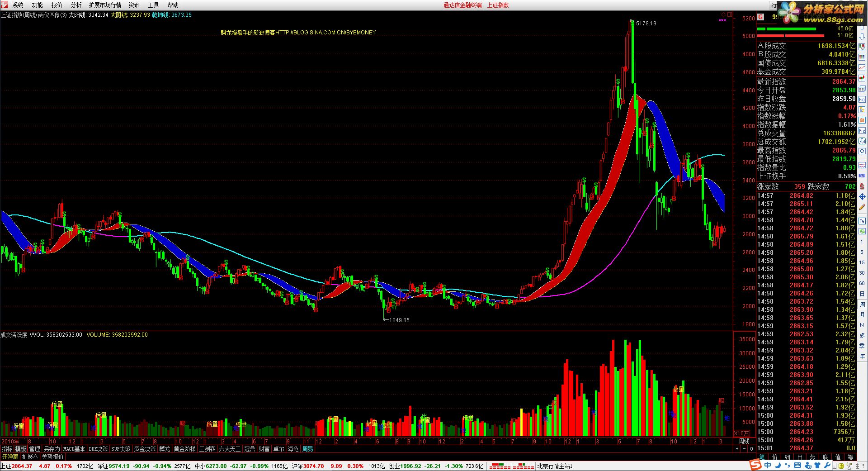Click the F12 trade sidebar icon

(x=862, y=130)
